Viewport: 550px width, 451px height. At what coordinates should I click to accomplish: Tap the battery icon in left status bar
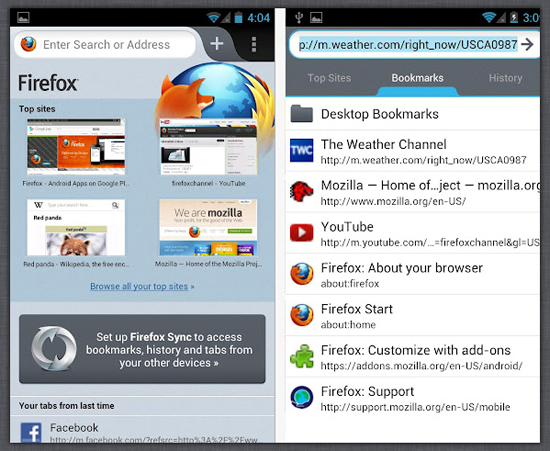click(x=239, y=17)
